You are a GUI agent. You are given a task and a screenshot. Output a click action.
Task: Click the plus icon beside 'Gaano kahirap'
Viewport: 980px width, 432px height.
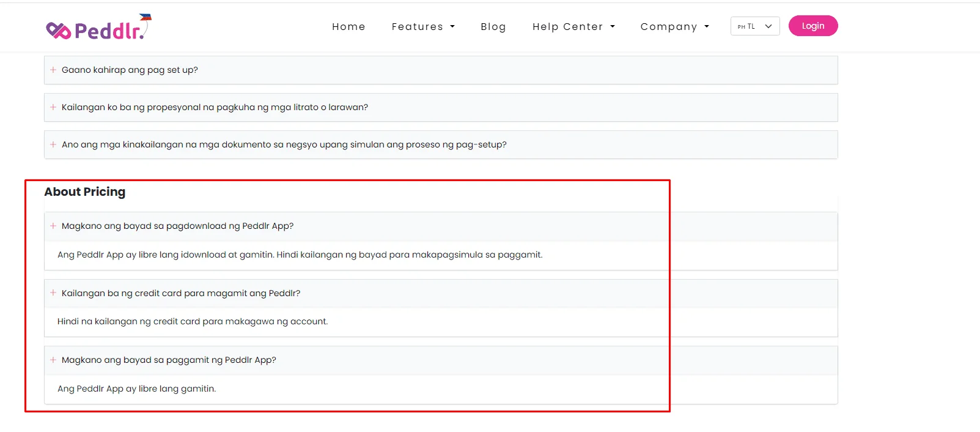click(x=53, y=70)
